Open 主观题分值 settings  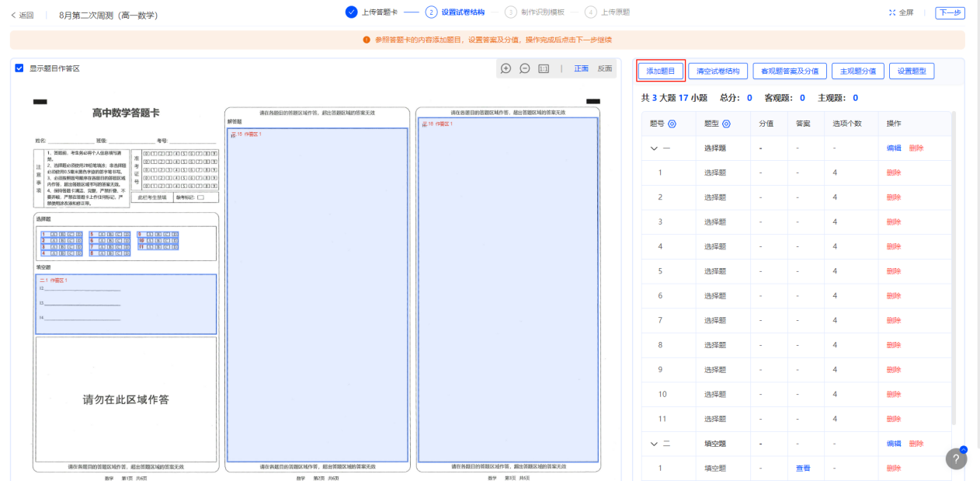(858, 71)
